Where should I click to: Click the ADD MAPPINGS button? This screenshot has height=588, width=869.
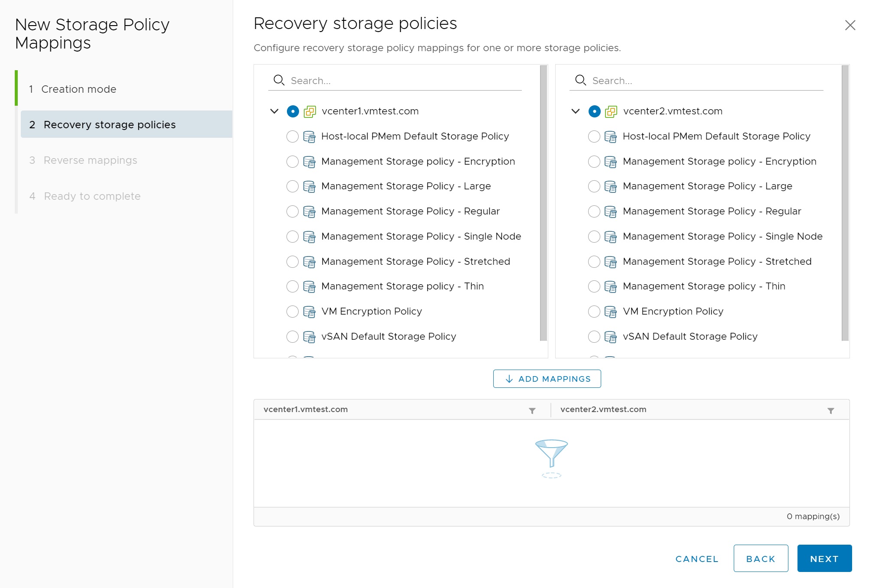pos(547,379)
